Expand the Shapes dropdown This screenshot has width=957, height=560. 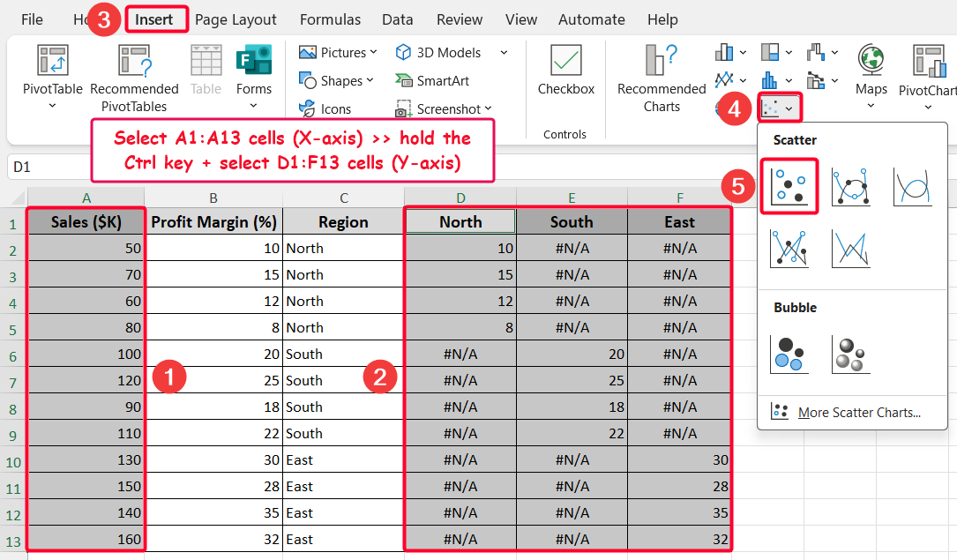click(337, 80)
